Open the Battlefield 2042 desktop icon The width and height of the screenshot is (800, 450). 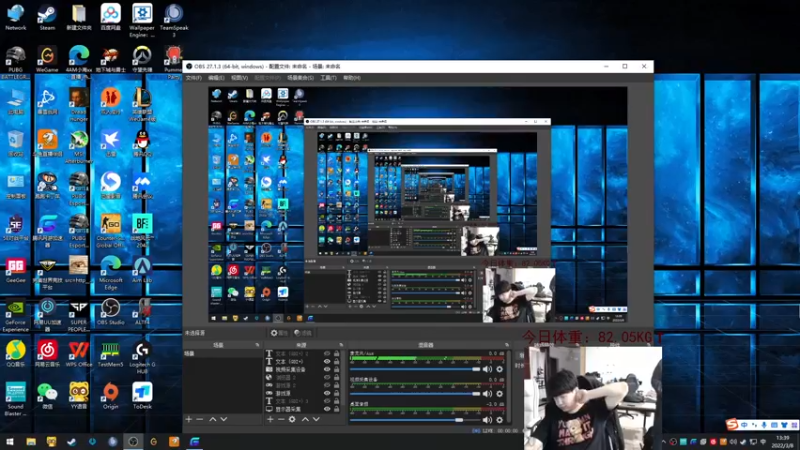(x=142, y=231)
